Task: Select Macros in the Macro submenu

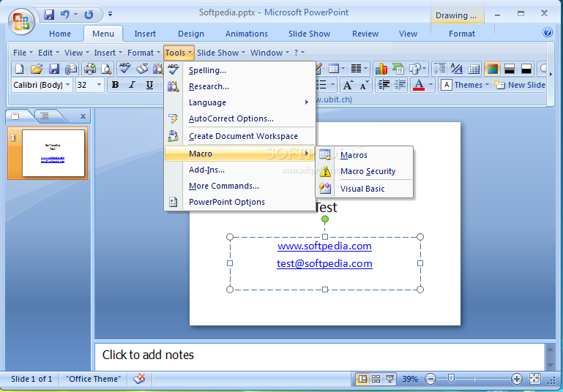Action: coord(365,155)
